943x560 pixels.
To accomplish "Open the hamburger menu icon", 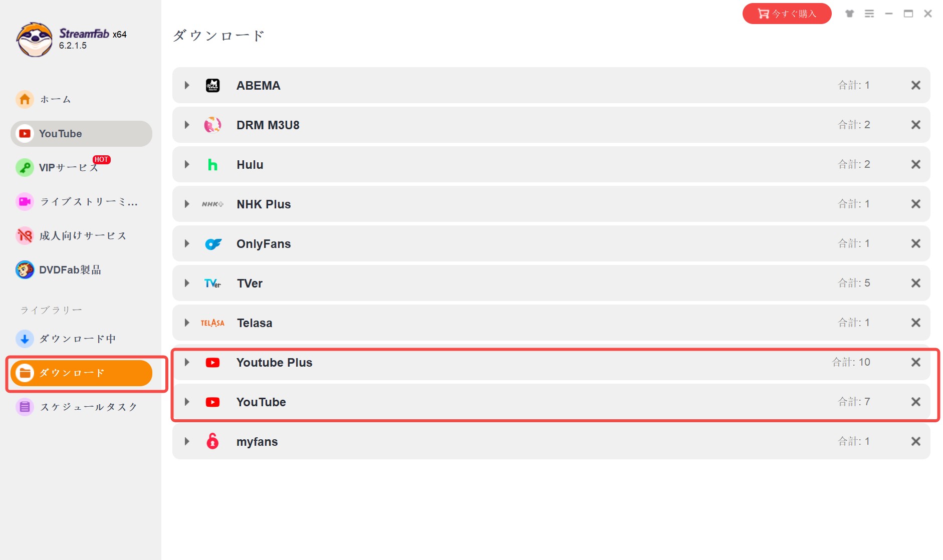I will point(869,14).
